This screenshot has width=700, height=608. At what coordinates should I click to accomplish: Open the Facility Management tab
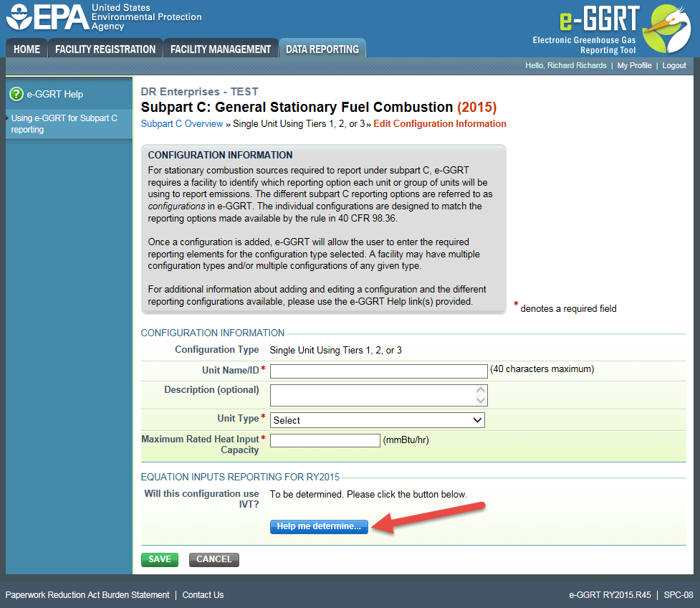[x=221, y=49]
